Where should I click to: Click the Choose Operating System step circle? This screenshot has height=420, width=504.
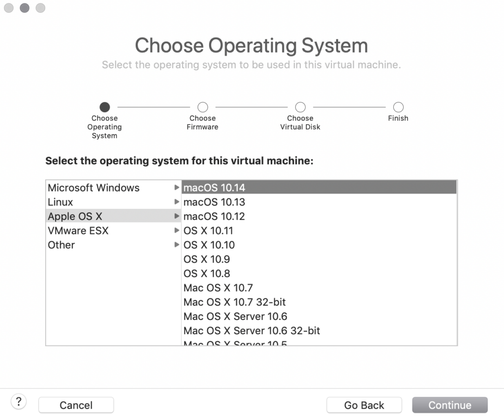[x=104, y=107]
